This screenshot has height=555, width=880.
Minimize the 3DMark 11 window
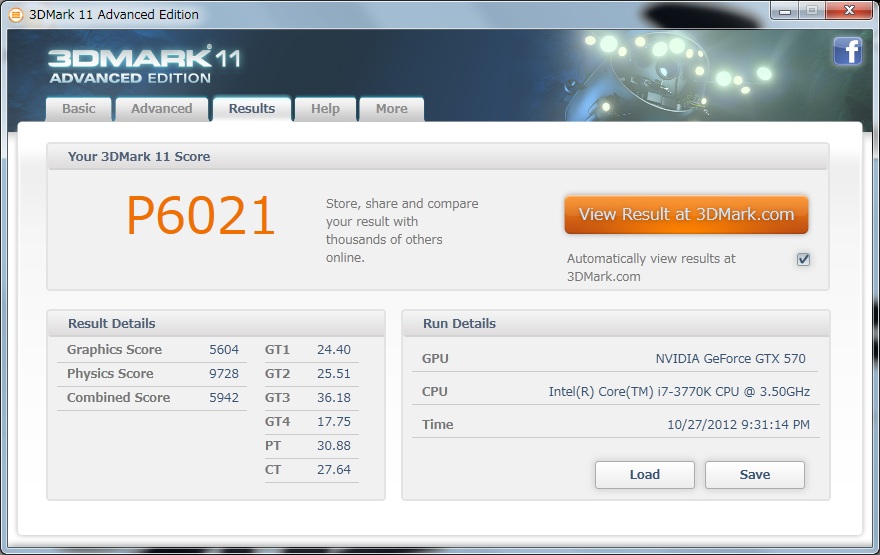coord(785,11)
